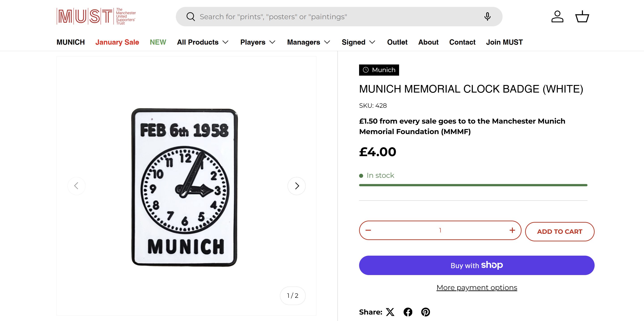Open the shopping basket icon

(x=582, y=17)
